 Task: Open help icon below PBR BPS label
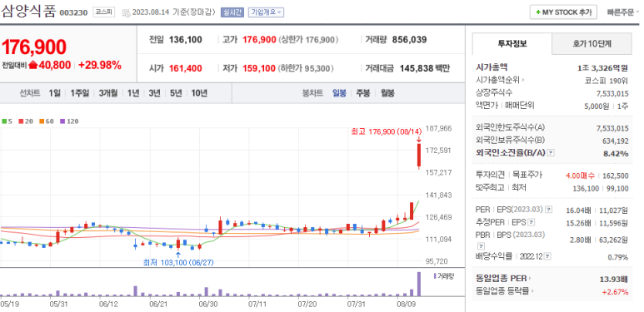tap(482, 246)
